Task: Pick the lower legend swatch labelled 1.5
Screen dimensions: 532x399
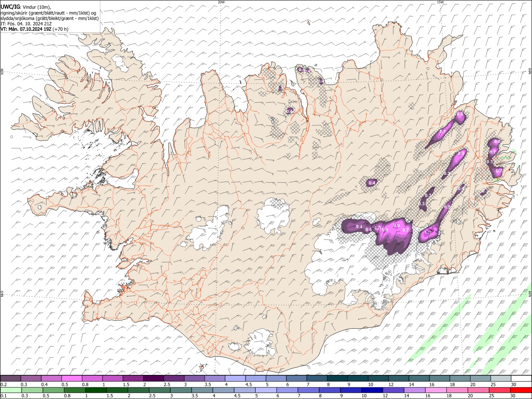Action: pyautogui.click(x=117, y=390)
